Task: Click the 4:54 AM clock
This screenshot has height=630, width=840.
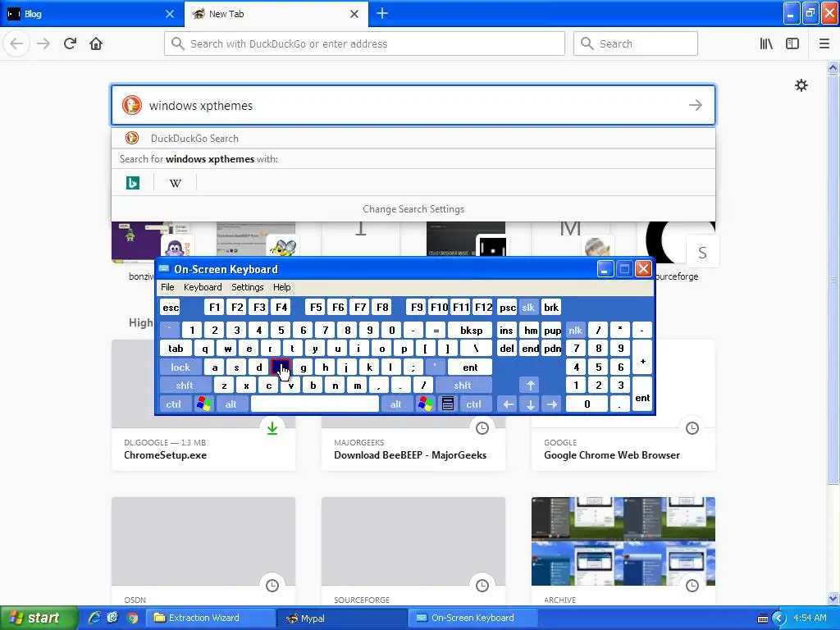Action: pos(810,618)
